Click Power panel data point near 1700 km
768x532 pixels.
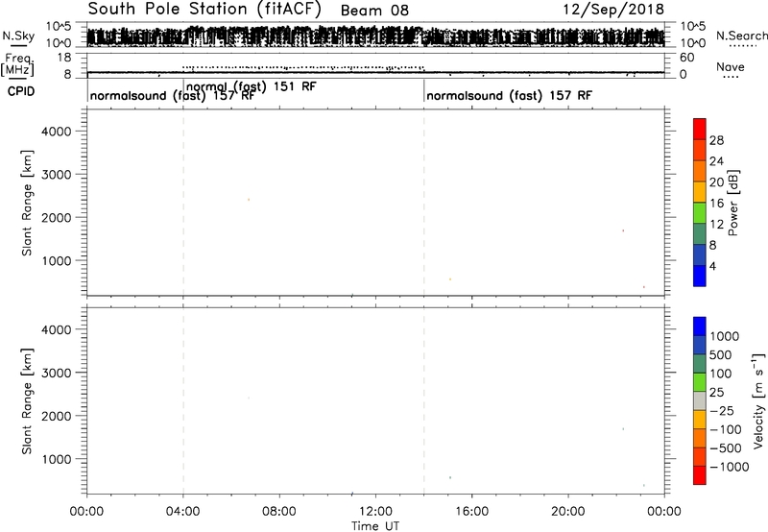pyautogui.click(x=623, y=230)
